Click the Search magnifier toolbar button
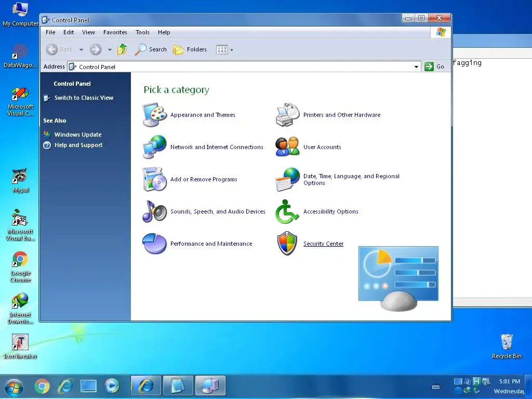 (151, 49)
